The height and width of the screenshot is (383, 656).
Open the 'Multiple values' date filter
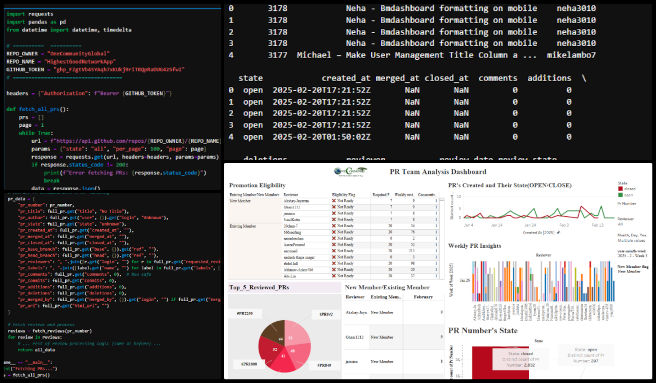coord(631,241)
